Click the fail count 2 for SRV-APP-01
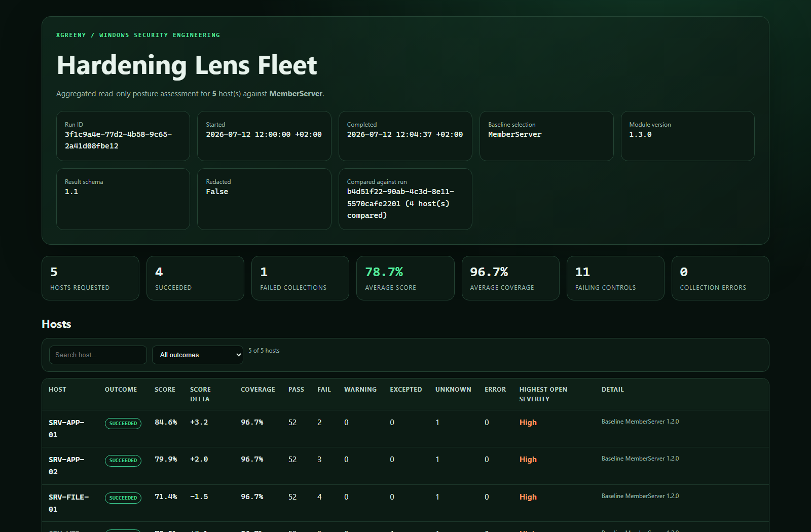Image resolution: width=811 pixels, height=532 pixels. [319, 423]
